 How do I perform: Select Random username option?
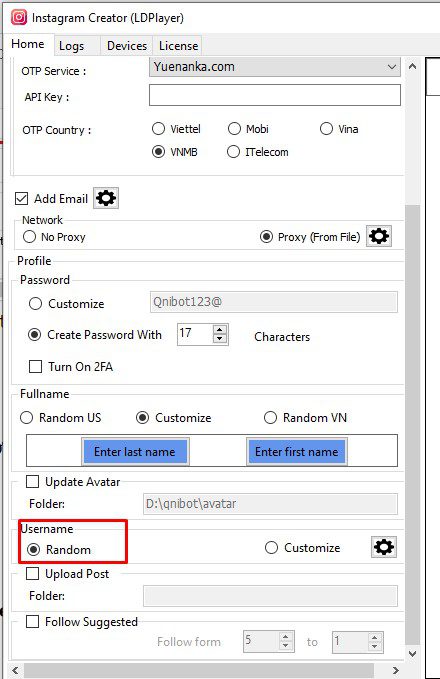tap(59, 550)
